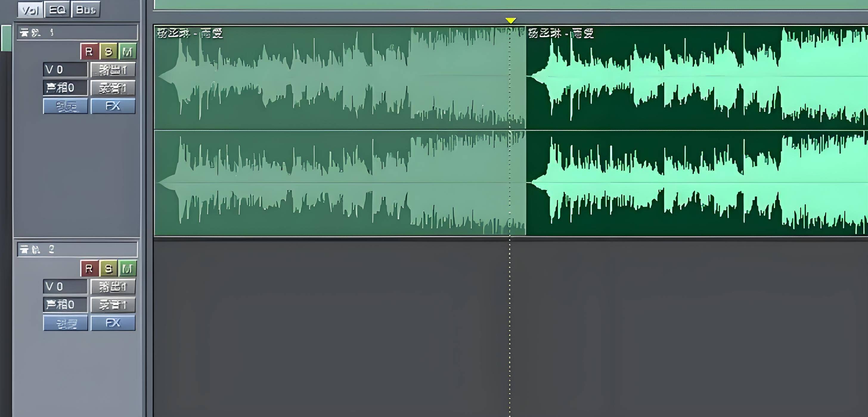Click track 2 pan value field
The width and height of the screenshot is (868, 417).
pos(65,305)
